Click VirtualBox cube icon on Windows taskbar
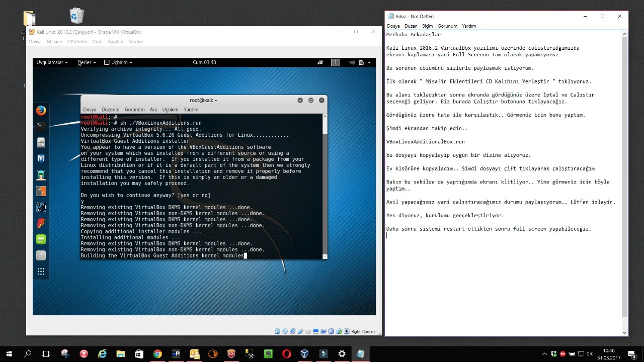 pos(304,353)
